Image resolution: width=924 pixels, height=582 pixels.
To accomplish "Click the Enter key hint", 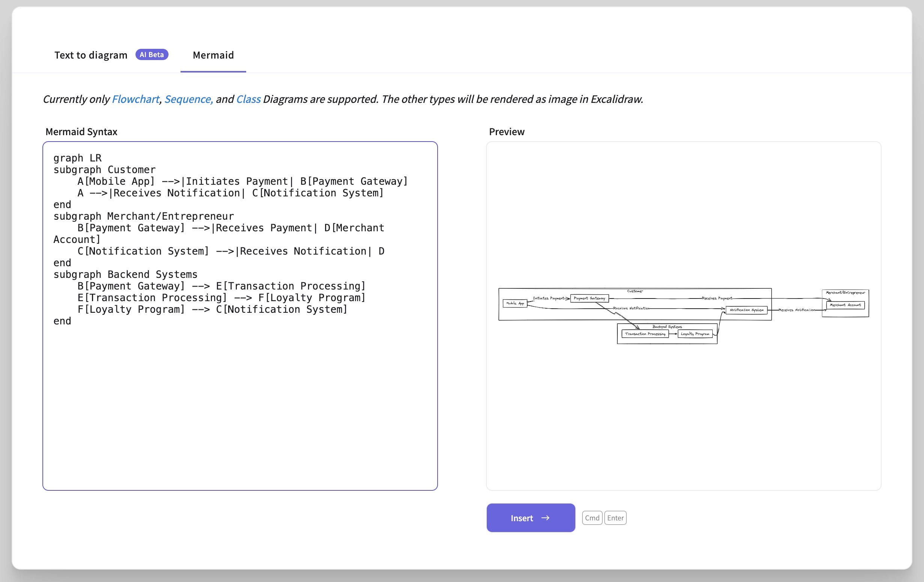I will point(615,518).
